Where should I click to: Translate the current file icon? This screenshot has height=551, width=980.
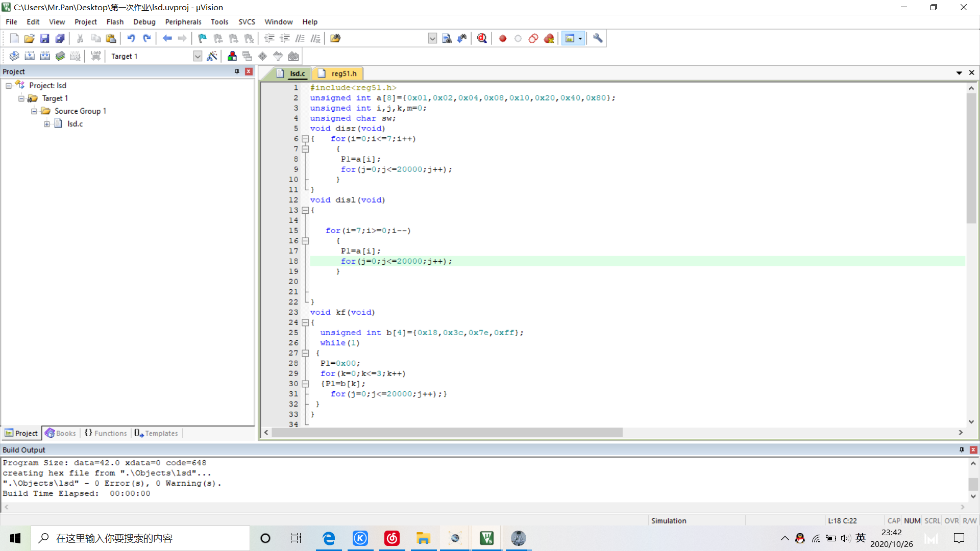point(14,56)
